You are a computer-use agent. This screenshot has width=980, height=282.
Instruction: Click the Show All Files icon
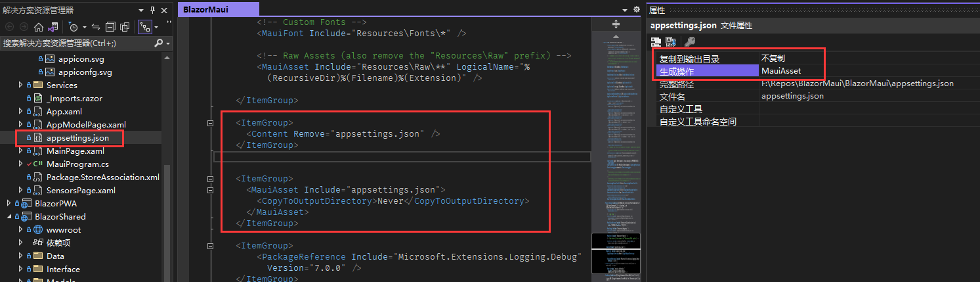pos(124,27)
